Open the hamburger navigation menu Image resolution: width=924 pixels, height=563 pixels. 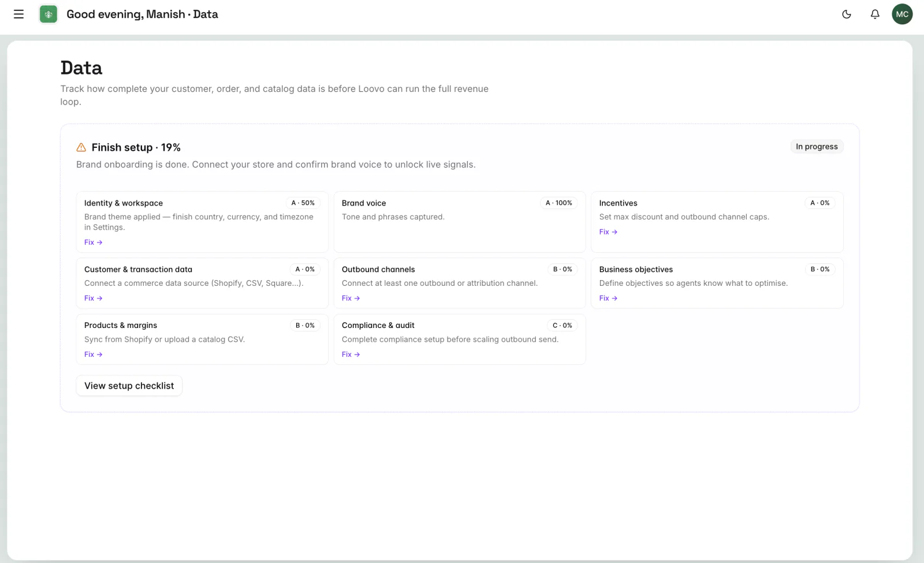(x=18, y=14)
